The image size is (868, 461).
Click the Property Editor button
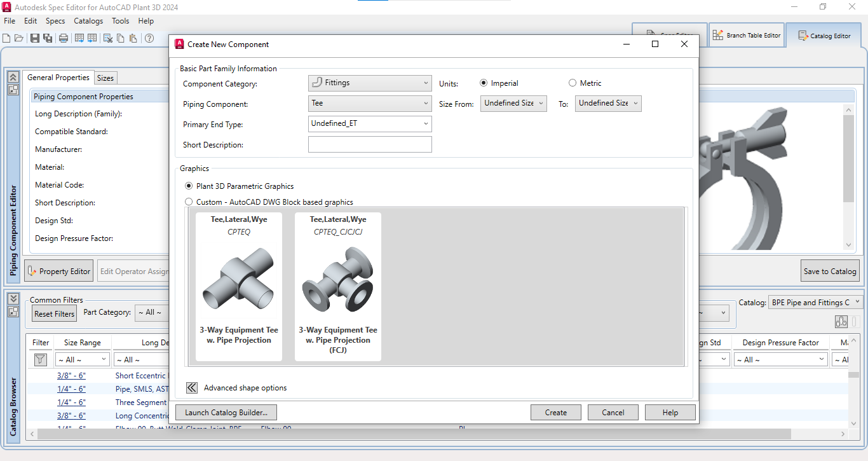pyautogui.click(x=58, y=271)
